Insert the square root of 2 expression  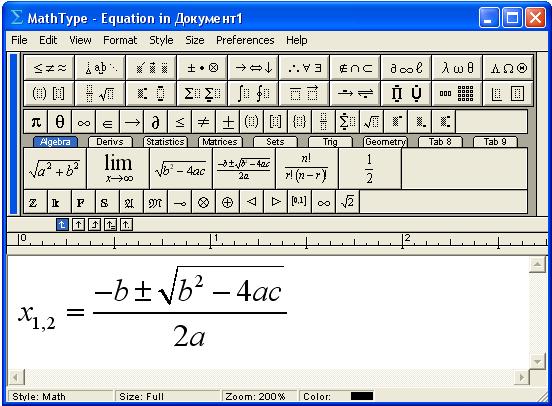pyautogui.click(x=347, y=202)
